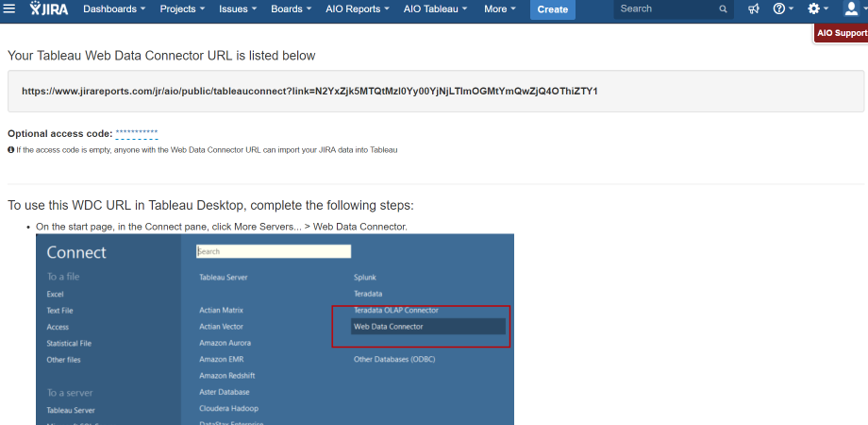Open the administration gear menu
The height and width of the screenshot is (425, 868).
818,8
